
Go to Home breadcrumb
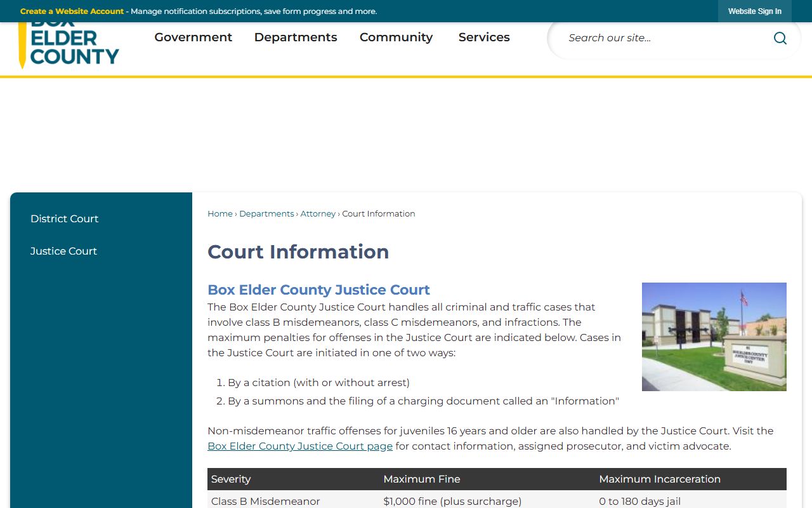tap(220, 214)
